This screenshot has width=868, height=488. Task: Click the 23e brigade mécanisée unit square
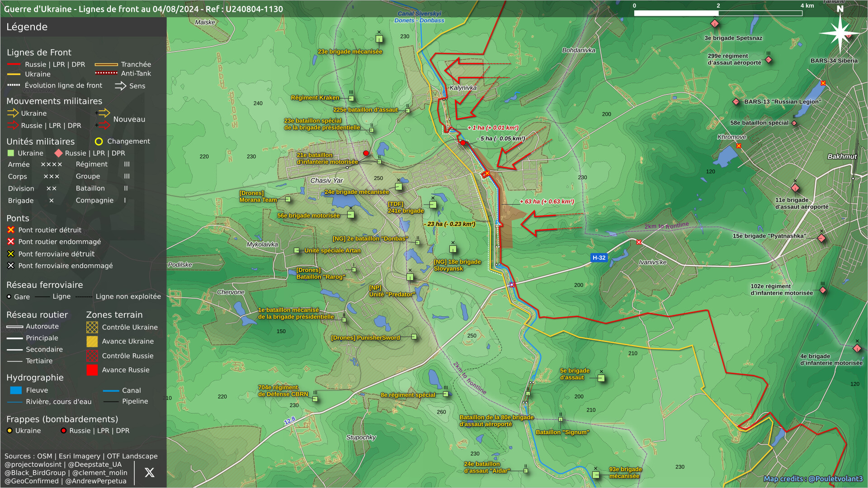pyautogui.click(x=379, y=39)
